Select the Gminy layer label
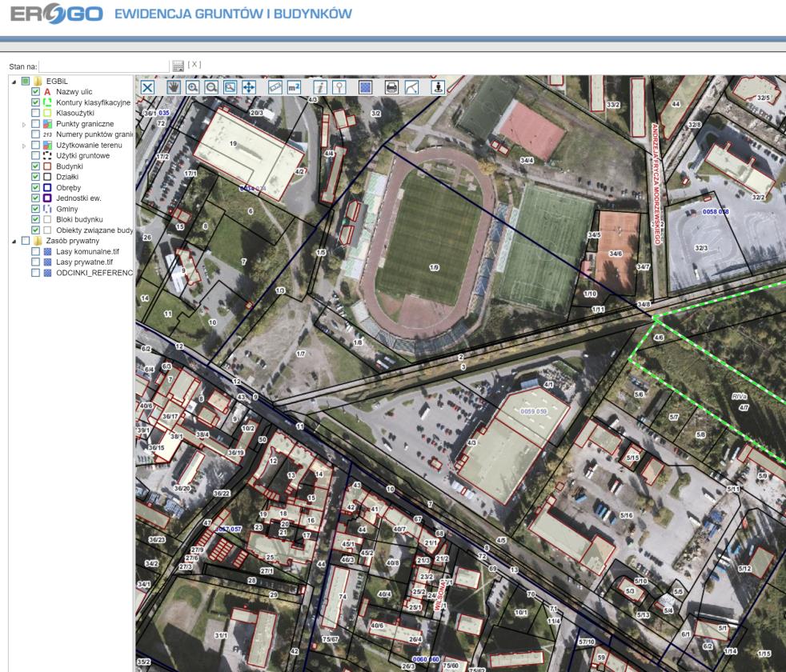The width and height of the screenshot is (786, 672). click(x=67, y=209)
